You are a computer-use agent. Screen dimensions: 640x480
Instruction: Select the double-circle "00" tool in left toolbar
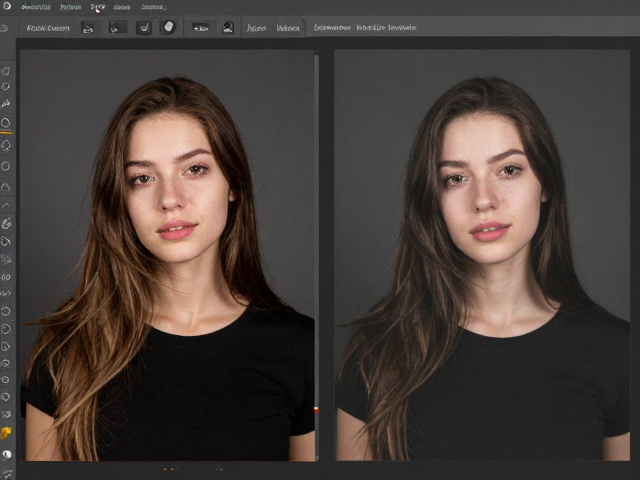(6, 277)
